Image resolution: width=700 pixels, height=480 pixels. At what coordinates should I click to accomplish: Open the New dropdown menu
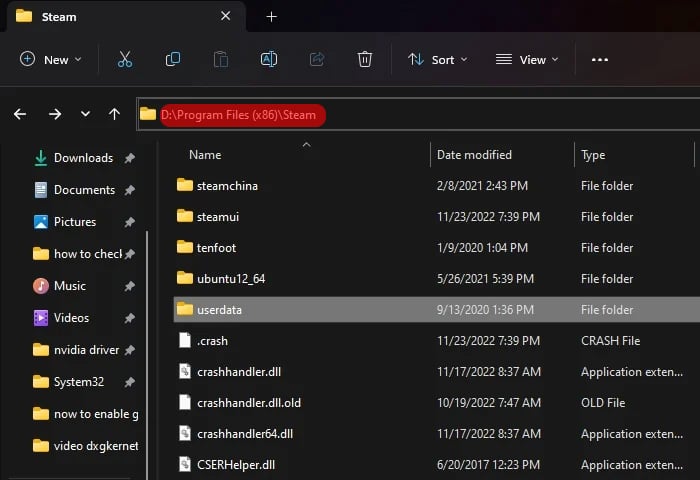point(51,59)
